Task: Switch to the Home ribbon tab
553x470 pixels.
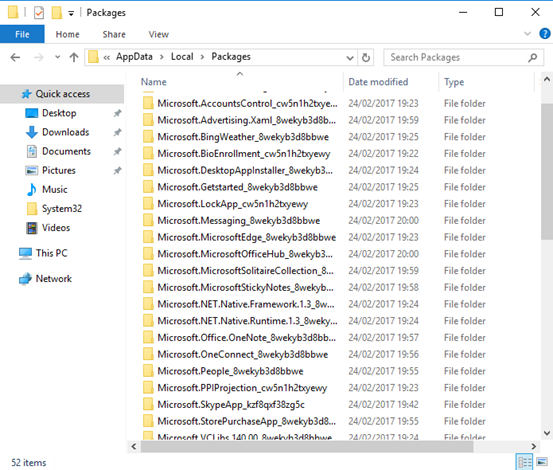Action: tap(67, 34)
